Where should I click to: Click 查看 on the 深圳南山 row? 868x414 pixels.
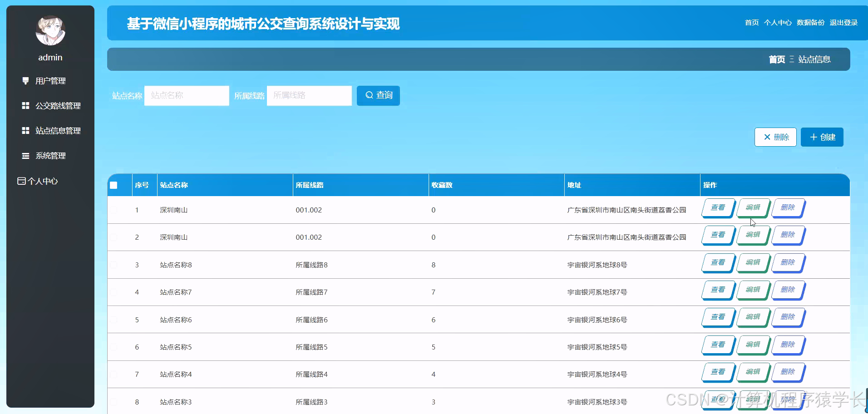(x=717, y=208)
